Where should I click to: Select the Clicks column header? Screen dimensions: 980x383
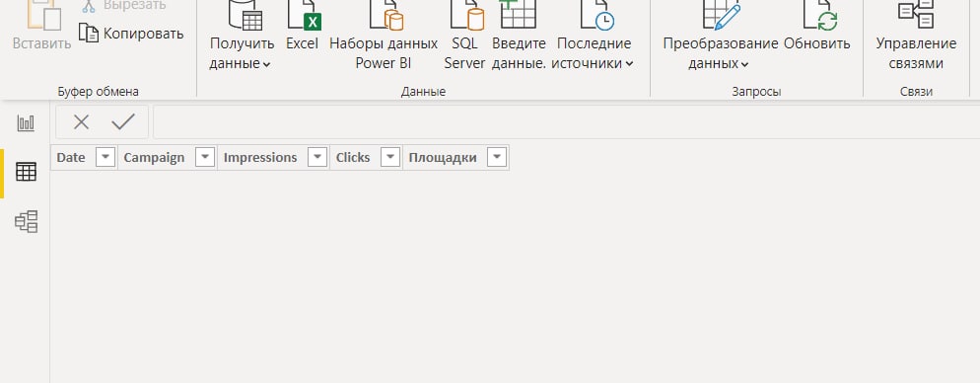tap(353, 158)
